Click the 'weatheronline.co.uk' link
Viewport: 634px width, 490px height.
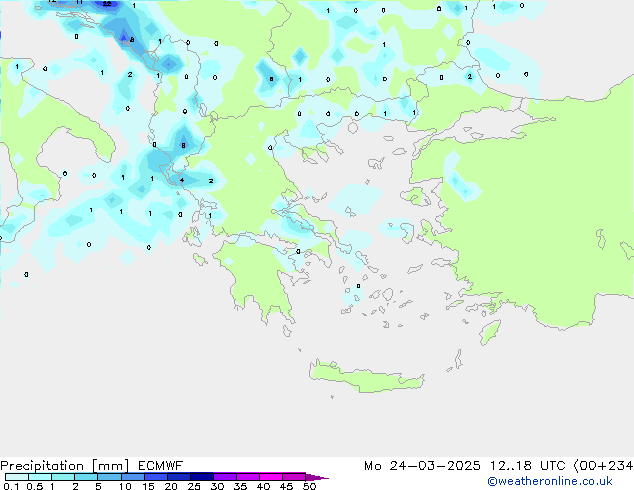550,481
